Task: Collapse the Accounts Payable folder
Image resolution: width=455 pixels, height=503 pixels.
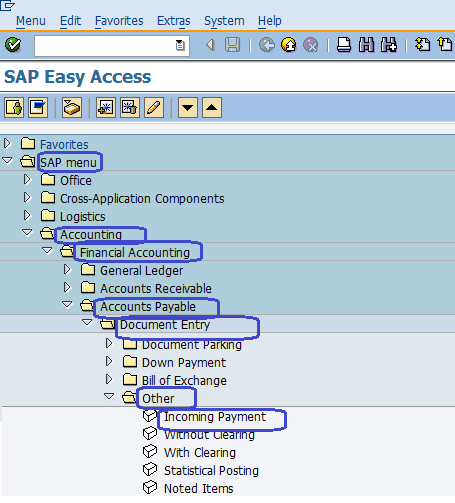Action: point(67,304)
